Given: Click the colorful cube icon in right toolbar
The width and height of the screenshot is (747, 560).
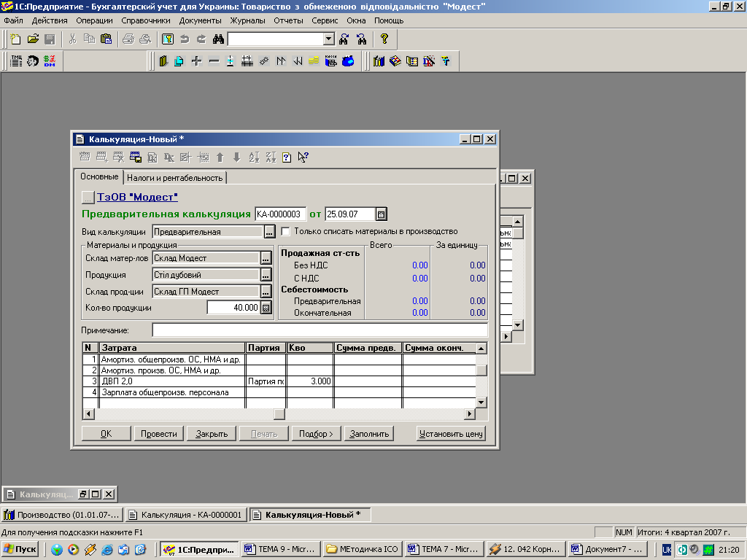Looking at the screenshot, I should click(395, 61).
